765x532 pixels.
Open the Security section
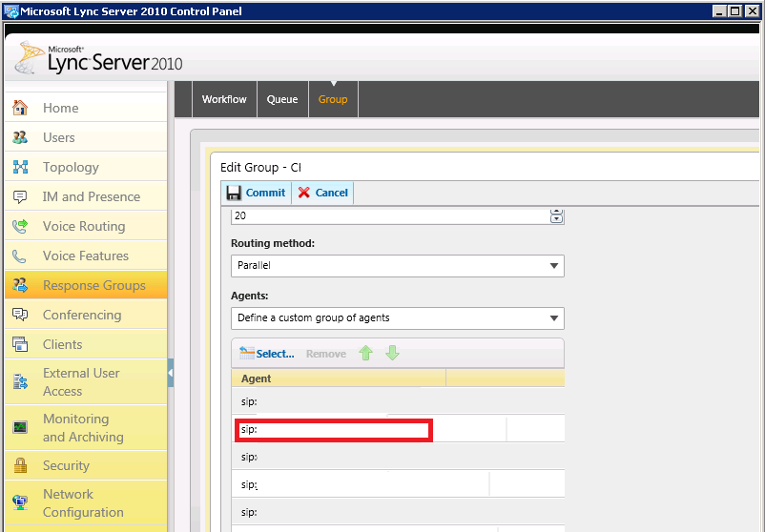pyautogui.click(x=86, y=465)
